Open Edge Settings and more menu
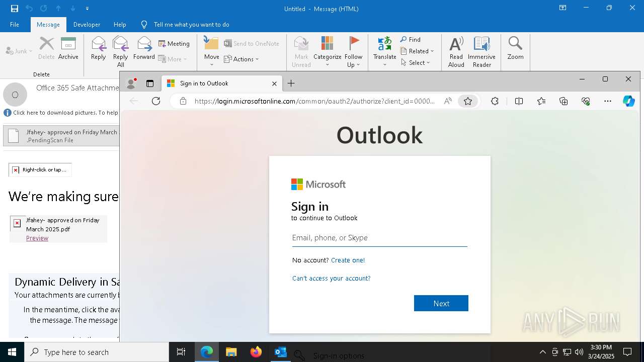 click(608, 101)
